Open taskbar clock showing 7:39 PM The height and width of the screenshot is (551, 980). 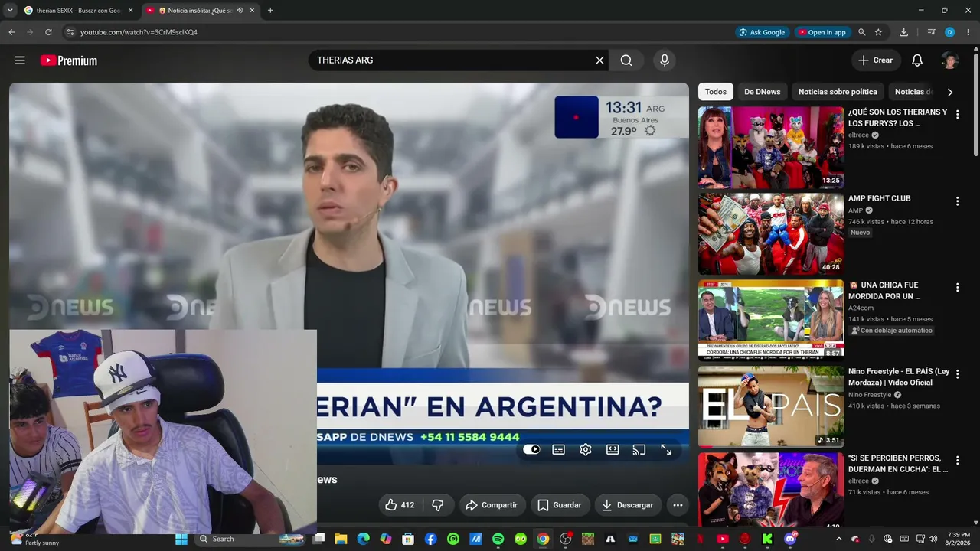tap(959, 539)
